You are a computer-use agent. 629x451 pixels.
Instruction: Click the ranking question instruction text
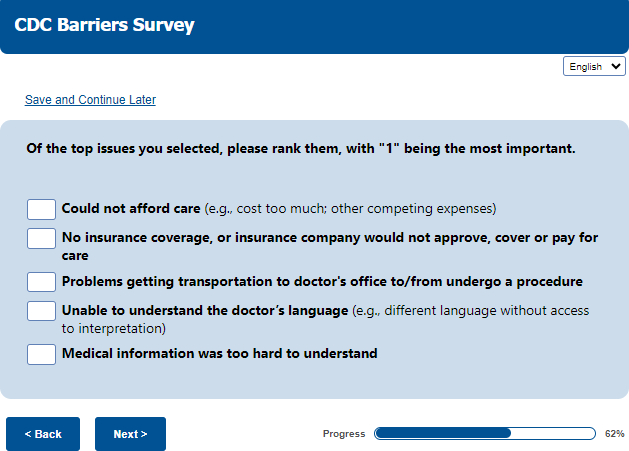[300, 149]
